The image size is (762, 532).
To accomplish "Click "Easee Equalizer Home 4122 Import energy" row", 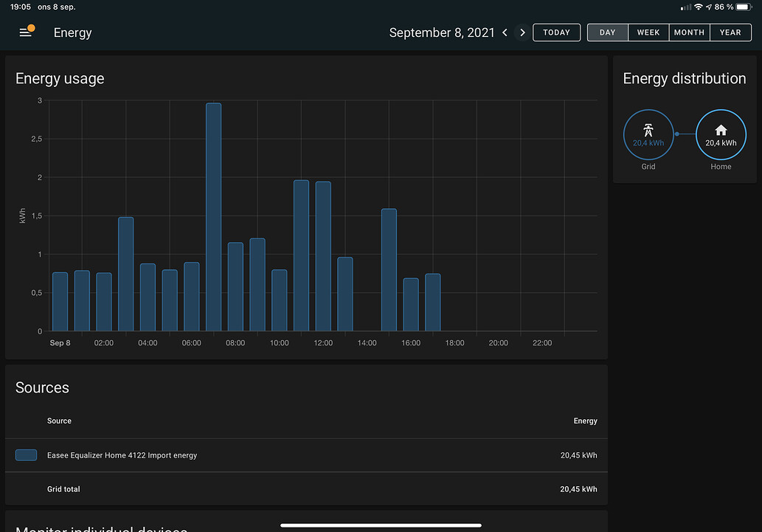I will pos(306,455).
